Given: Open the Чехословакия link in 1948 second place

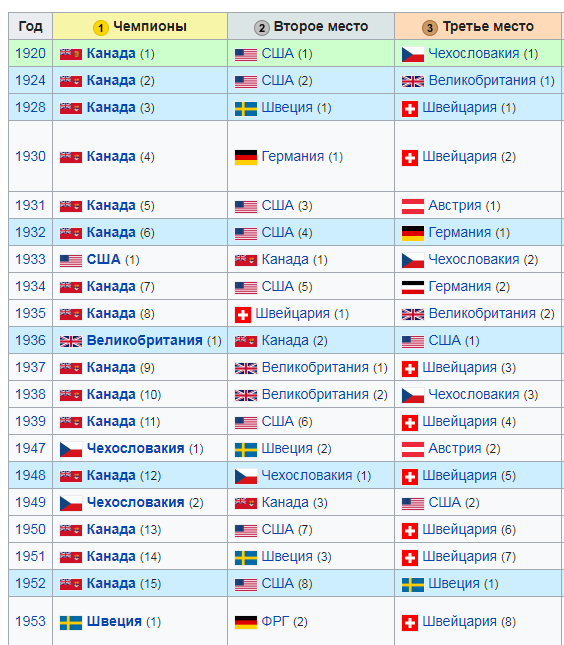Looking at the screenshot, I should [x=307, y=476].
